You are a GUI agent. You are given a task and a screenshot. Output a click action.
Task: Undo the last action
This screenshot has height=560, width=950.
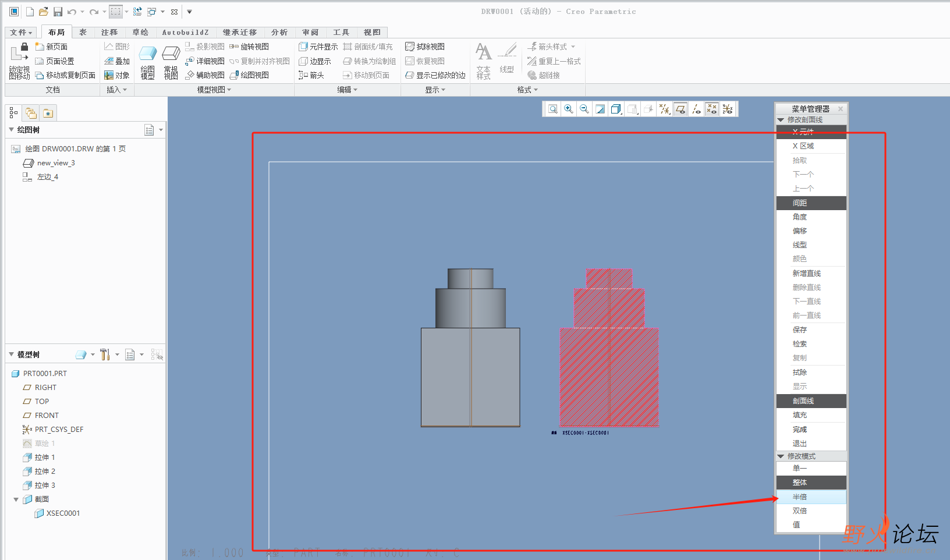(x=72, y=12)
